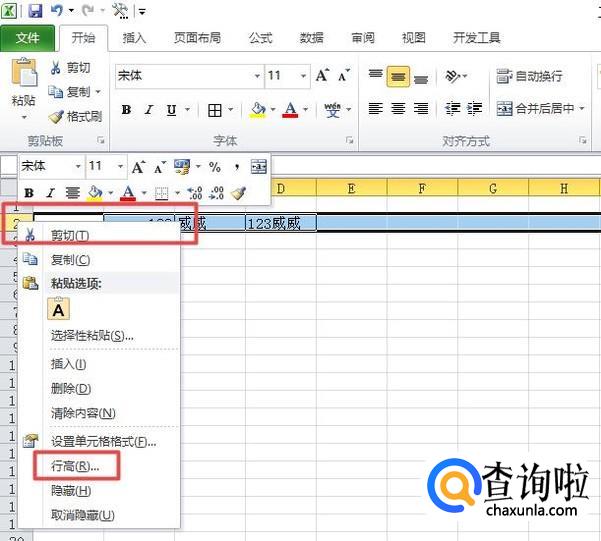Image resolution: width=601 pixels, height=541 pixels.
Task: Click the decrease indent icon
Action: (452, 109)
